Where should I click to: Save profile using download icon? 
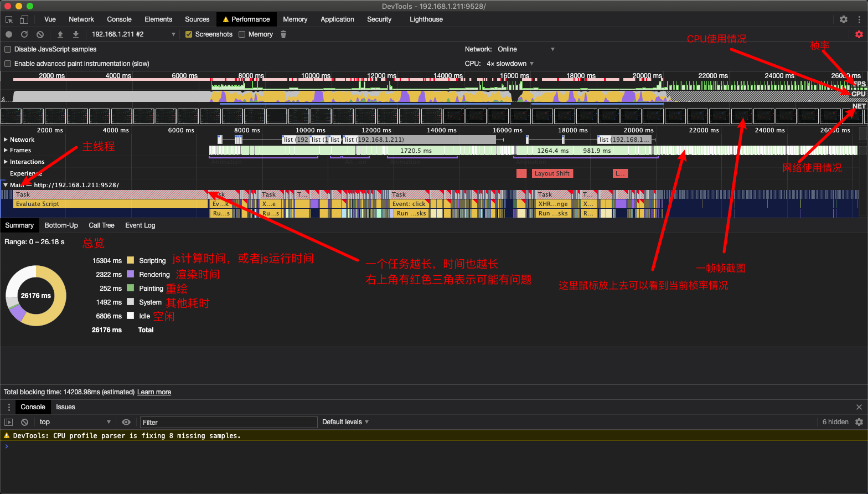point(76,34)
